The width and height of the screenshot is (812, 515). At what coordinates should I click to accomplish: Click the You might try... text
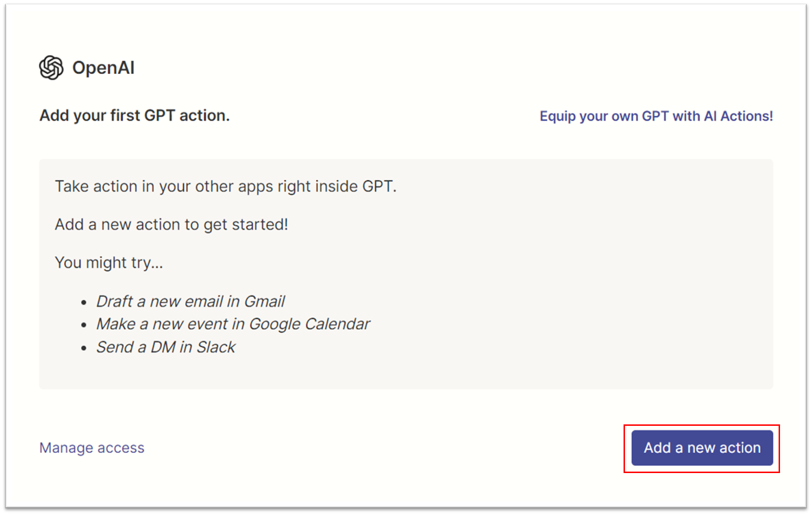[109, 263]
